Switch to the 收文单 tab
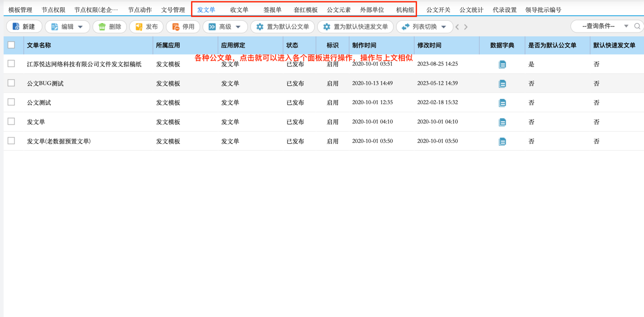Image resolution: width=644 pixels, height=317 pixels. (239, 9)
